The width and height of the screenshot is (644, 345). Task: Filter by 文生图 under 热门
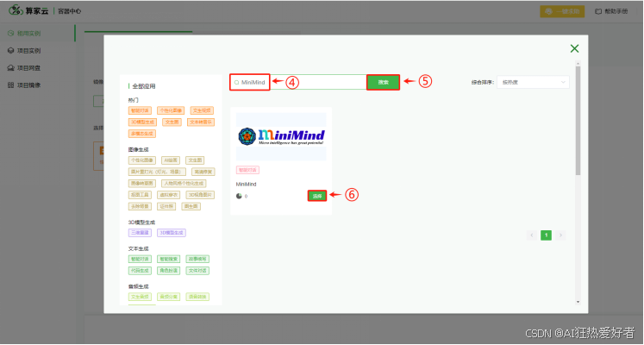pos(172,122)
